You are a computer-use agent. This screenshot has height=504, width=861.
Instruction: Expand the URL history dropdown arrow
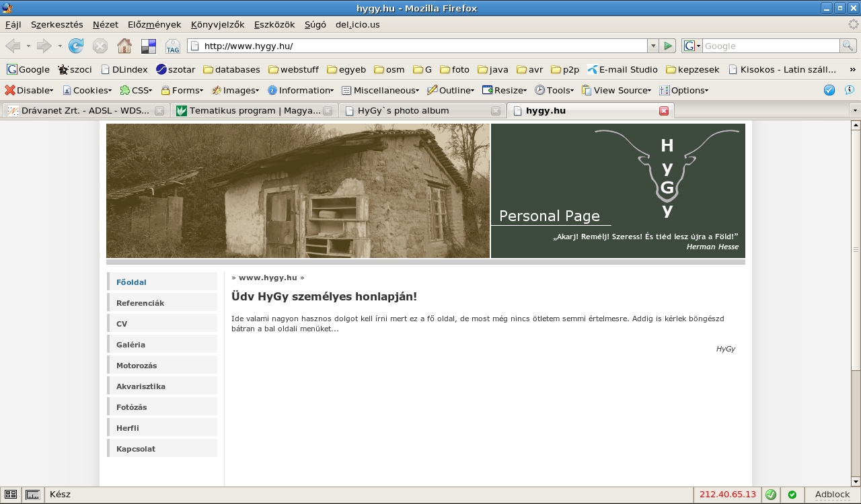pyautogui.click(x=652, y=46)
